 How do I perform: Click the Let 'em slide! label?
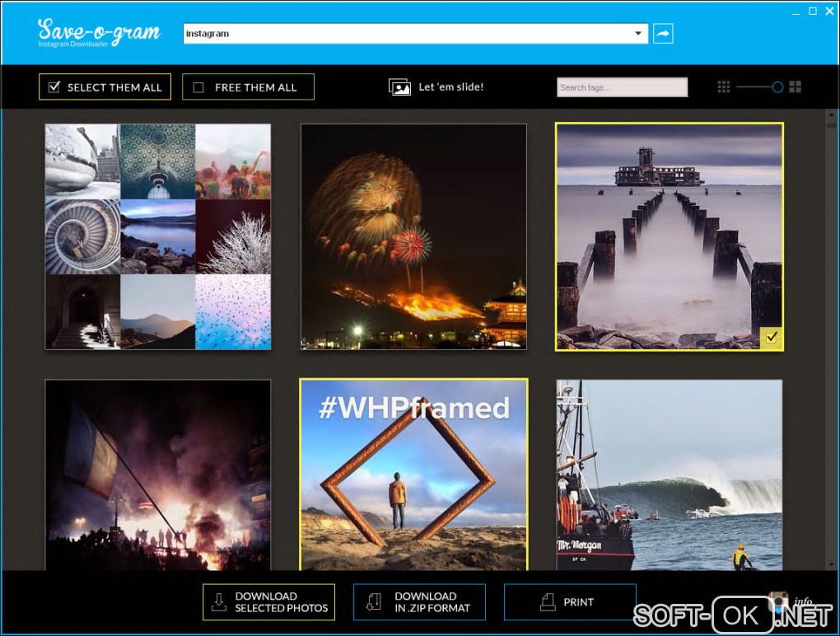(451, 87)
